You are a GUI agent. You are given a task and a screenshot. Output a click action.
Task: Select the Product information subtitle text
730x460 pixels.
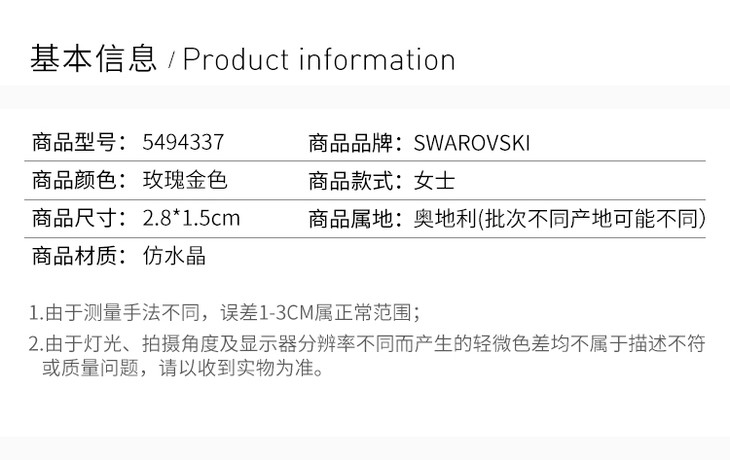click(318, 60)
